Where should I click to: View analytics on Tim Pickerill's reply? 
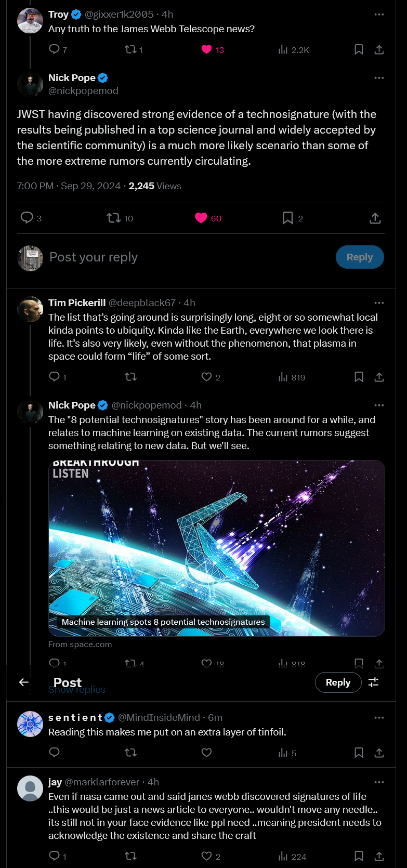(283, 377)
